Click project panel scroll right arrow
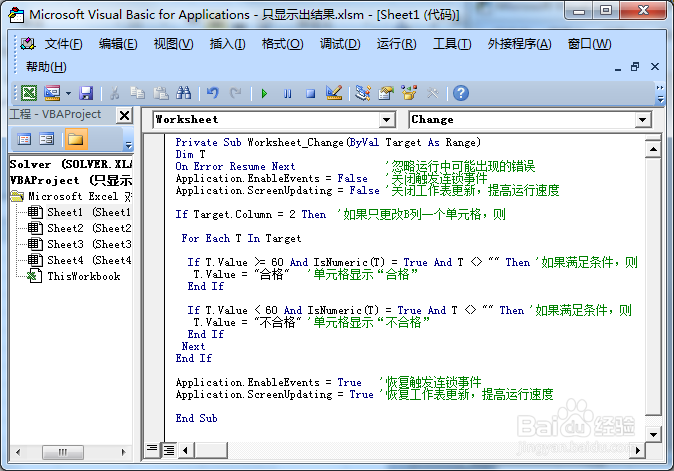The width and height of the screenshot is (674, 471). tap(124, 452)
